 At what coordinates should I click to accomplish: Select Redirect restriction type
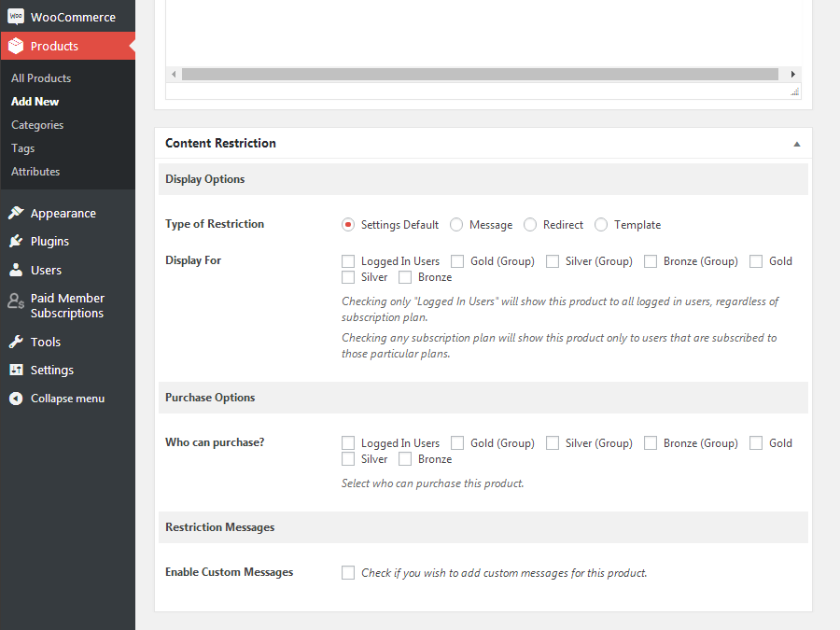530,224
